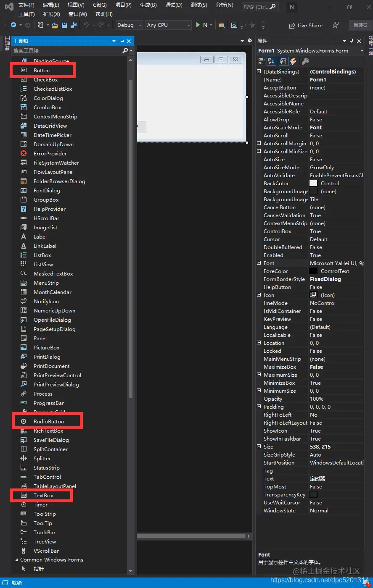
Task: Open the 视图(V) menu
Action: click(x=76, y=5)
